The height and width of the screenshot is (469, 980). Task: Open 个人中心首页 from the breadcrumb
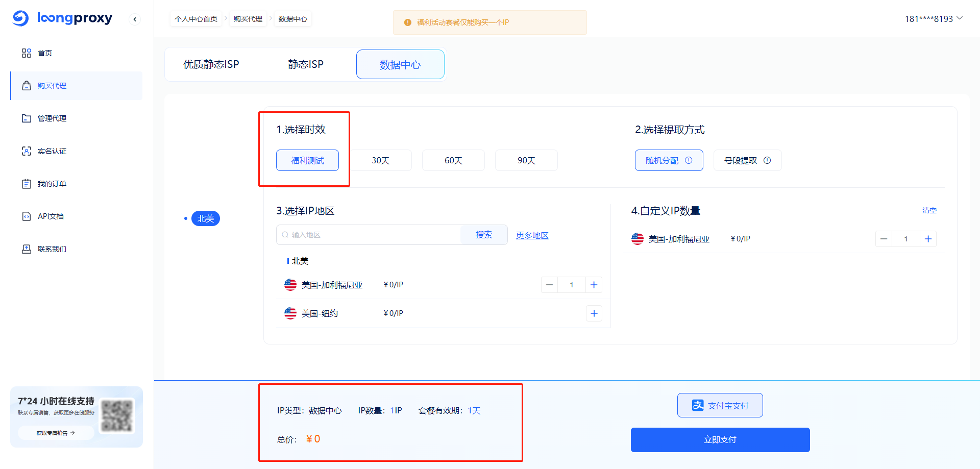pyautogui.click(x=196, y=18)
